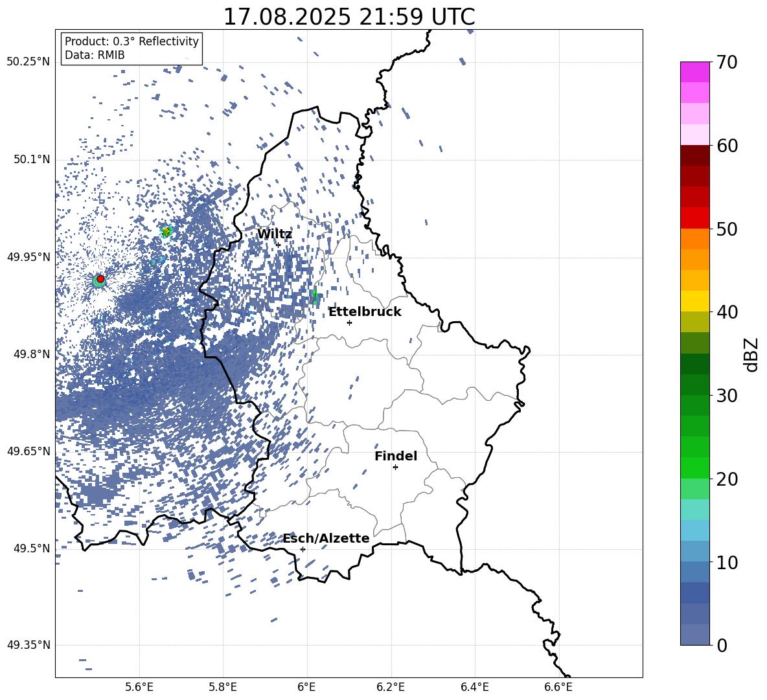Click the 10 tick on colorbar
Screen dimensions: 767x700
click(x=727, y=562)
